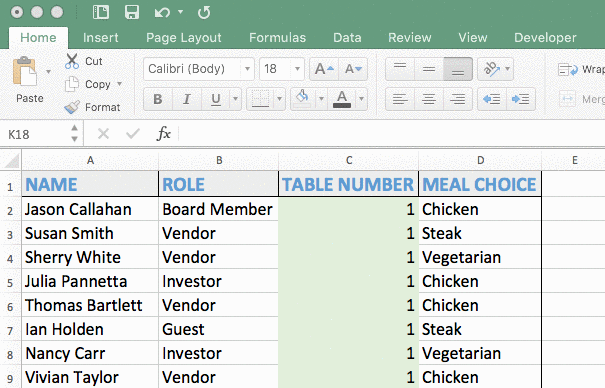605x388 pixels.
Task: Switch to the Insert tab
Action: (100, 37)
